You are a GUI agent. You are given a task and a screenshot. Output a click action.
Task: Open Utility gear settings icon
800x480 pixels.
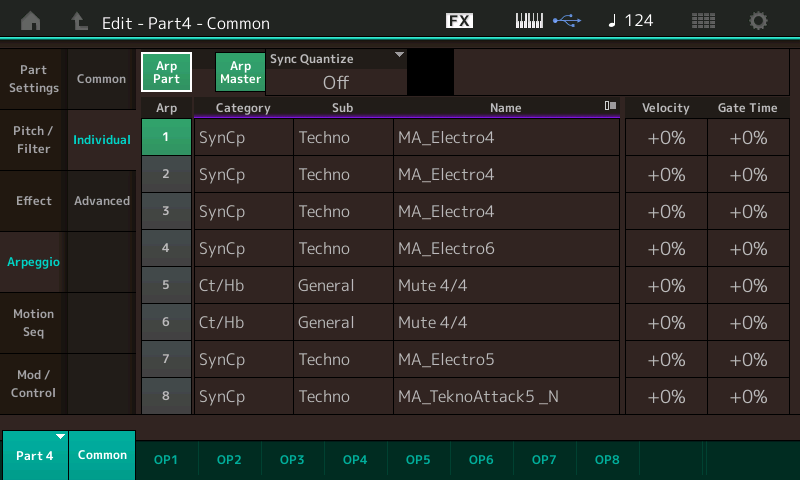(759, 21)
